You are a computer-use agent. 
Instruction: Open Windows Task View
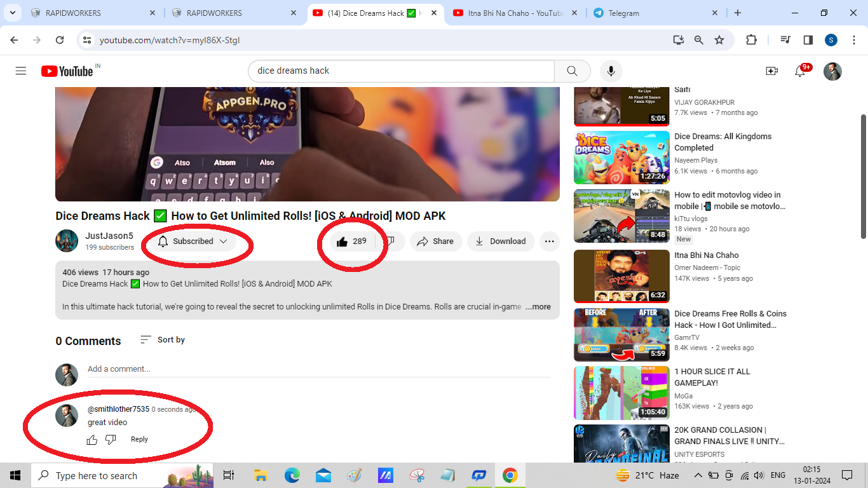click(x=229, y=475)
